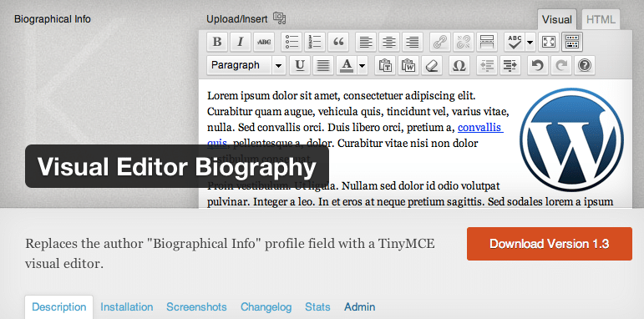Align text center

pos(389,42)
